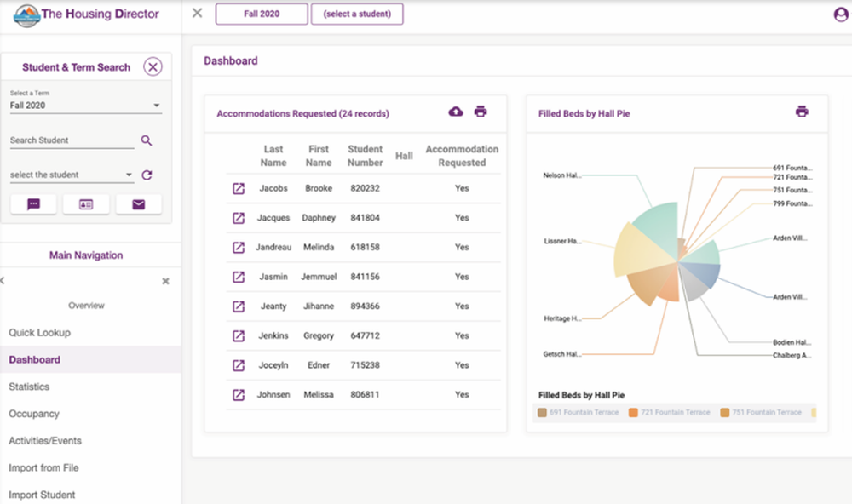
Task: Open the select the student dropdown
Action: (x=72, y=175)
